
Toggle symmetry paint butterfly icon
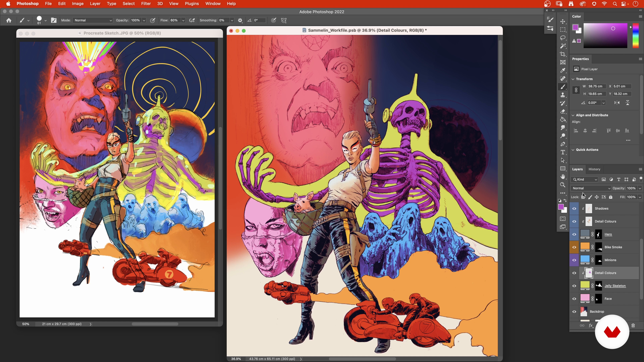tap(284, 20)
